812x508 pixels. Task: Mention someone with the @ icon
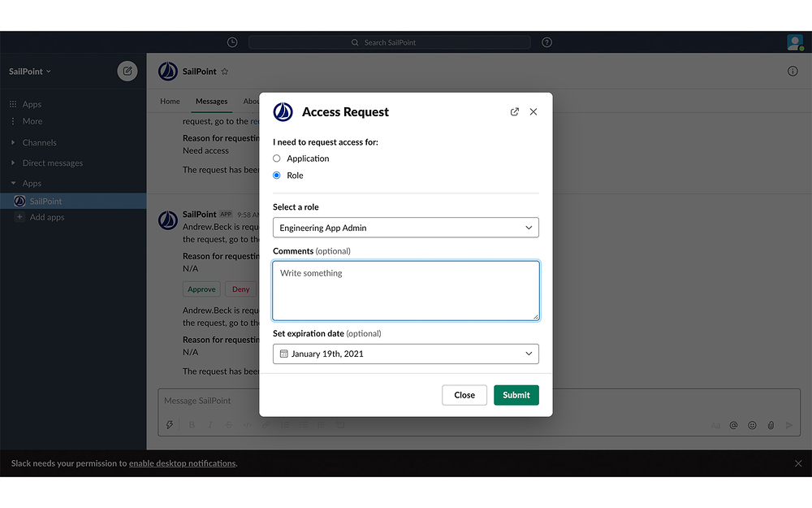coord(733,425)
